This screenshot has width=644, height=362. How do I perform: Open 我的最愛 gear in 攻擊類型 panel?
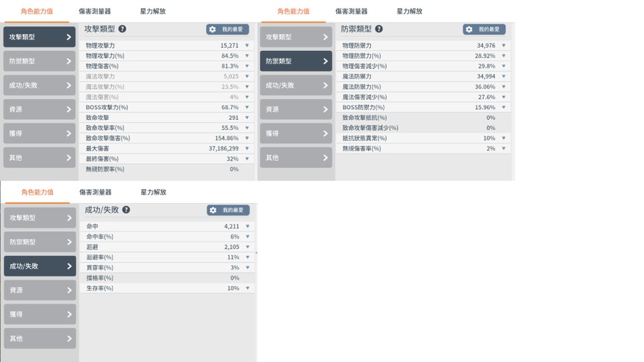pos(227,29)
